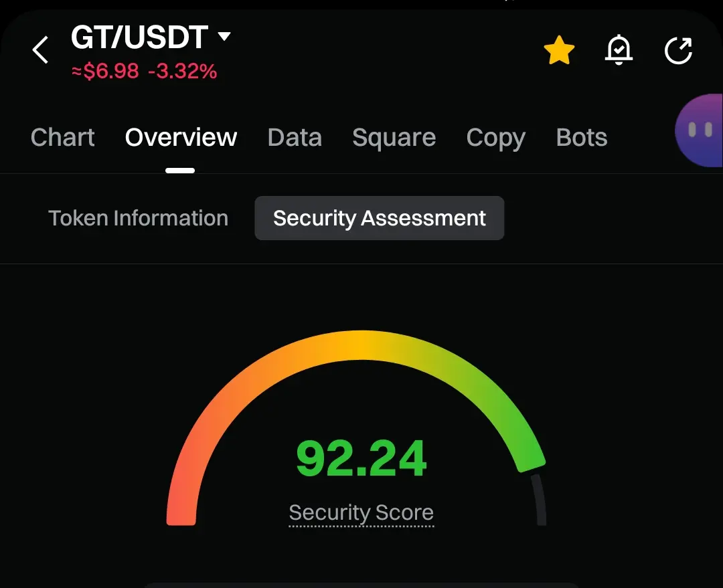Select the Security Assessment pill
Screen dimensions: 723x588
pyautogui.click(x=380, y=218)
